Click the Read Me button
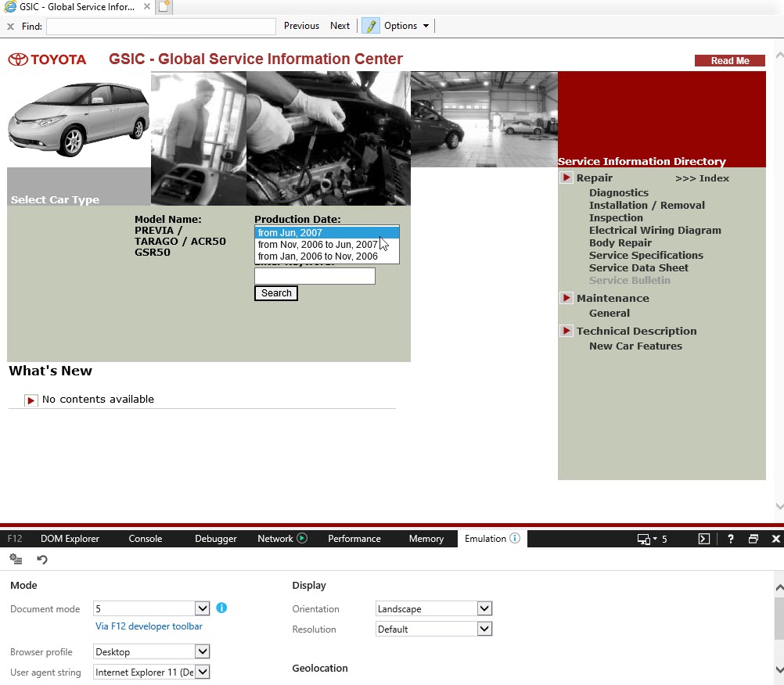Image resolution: width=784 pixels, height=685 pixels. tap(729, 61)
